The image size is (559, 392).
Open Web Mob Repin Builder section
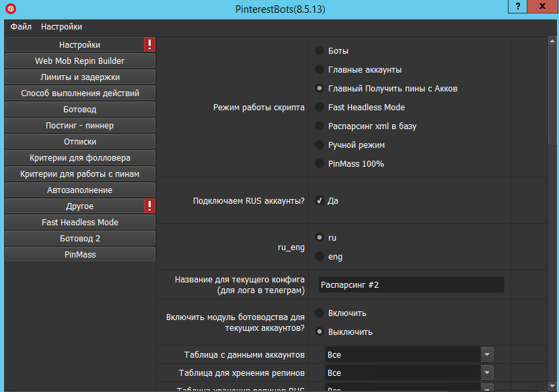[x=80, y=61]
